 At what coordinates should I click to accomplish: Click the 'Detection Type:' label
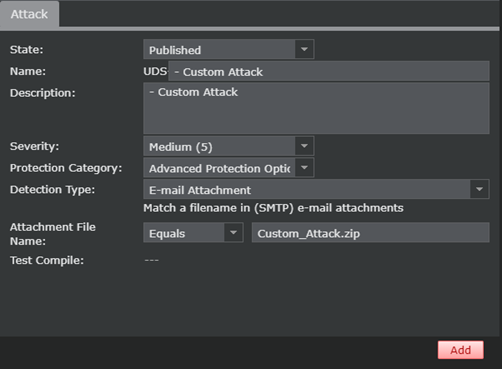[52, 190]
